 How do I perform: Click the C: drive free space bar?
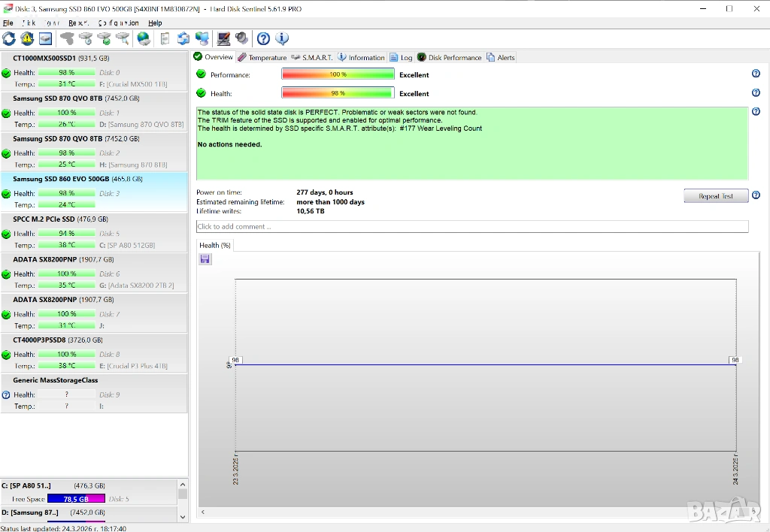pyautogui.click(x=76, y=499)
